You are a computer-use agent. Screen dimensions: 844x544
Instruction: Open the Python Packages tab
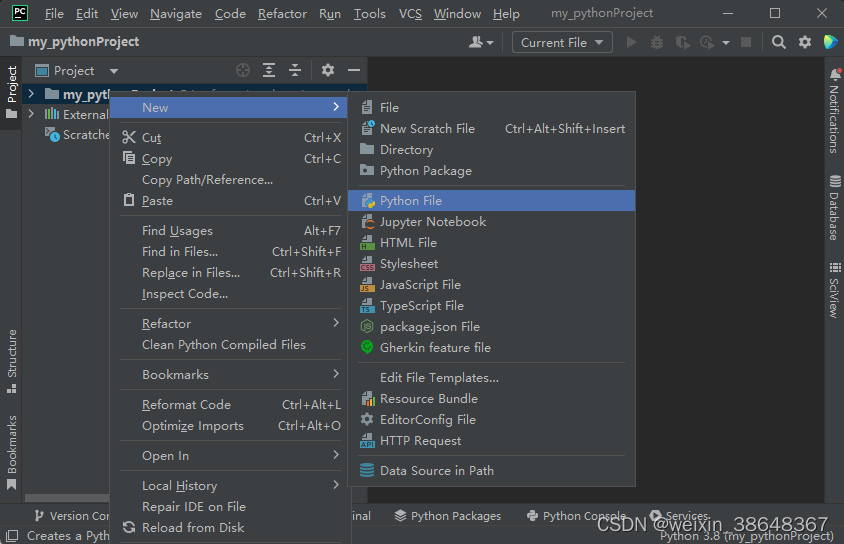click(447, 515)
